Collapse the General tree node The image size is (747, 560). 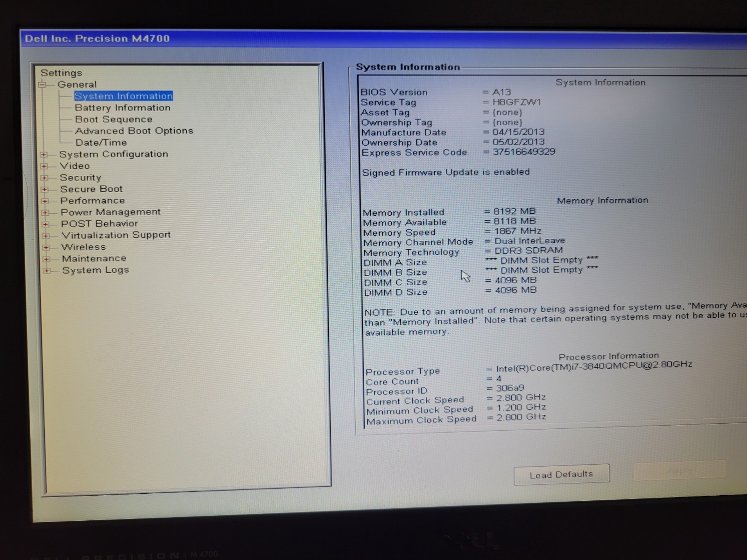(x=42, y=84)
